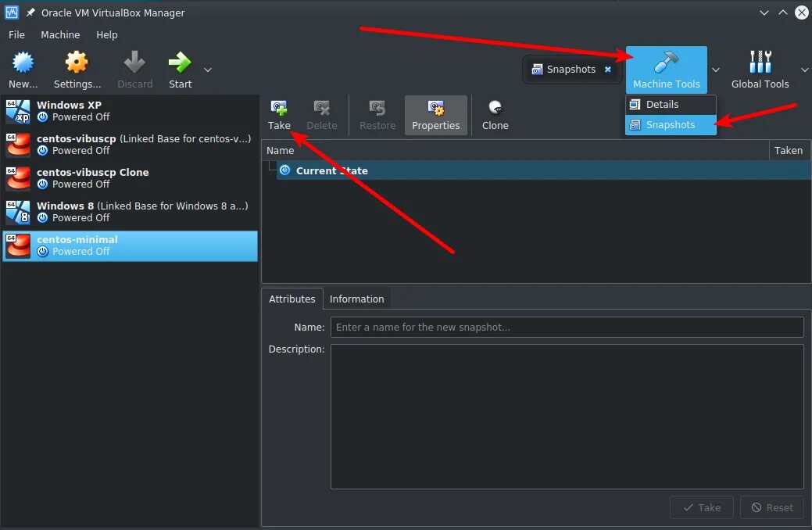
Task: Expand the Global Tools dropdown arrow
Action: (804, 70)
